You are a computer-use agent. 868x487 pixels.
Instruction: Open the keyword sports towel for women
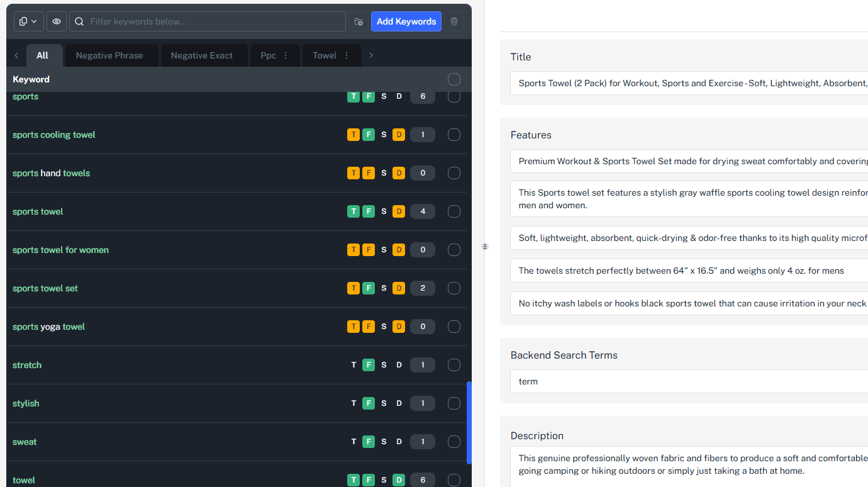(60, 250)
